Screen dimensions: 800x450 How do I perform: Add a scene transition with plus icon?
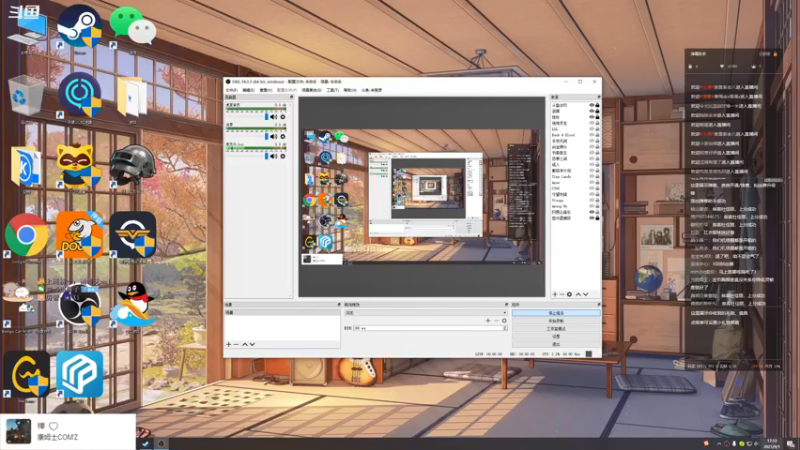click(488, 321)
